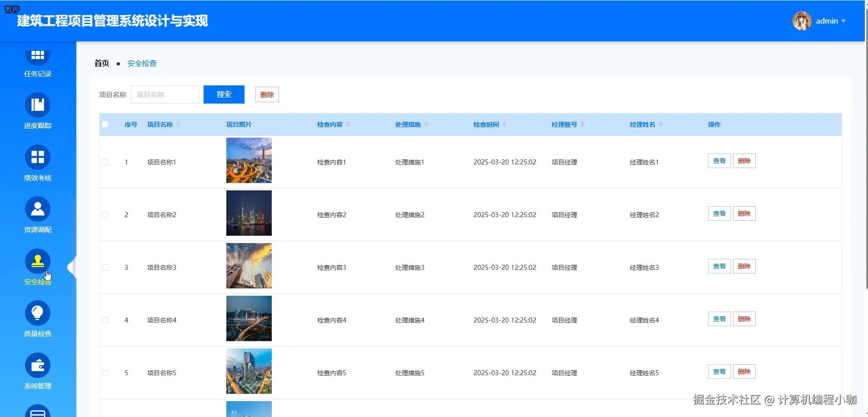This screenshot has height=417, width=868.
Task: View details of 项目名称2 with 查看
Action: (x=719, y=213)
